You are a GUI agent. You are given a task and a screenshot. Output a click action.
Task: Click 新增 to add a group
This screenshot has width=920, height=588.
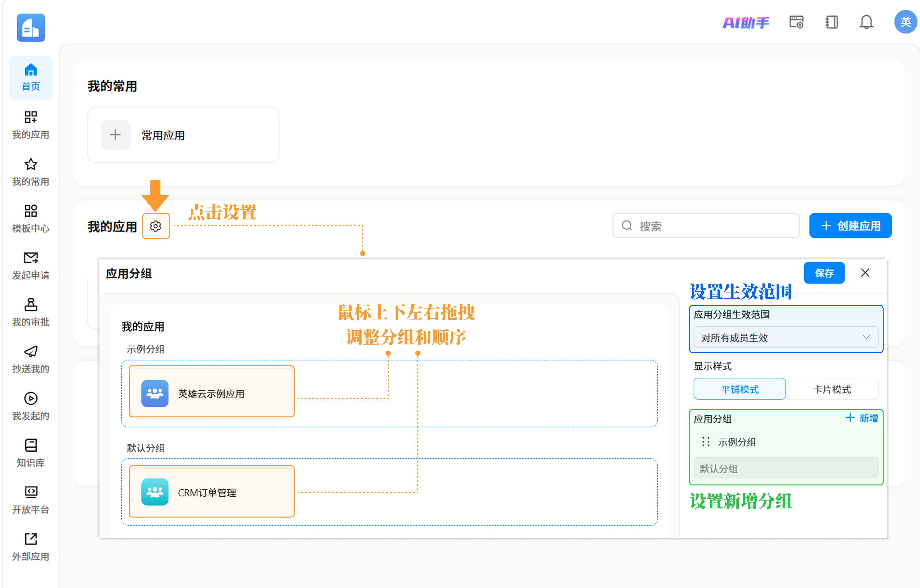[862, 418]
